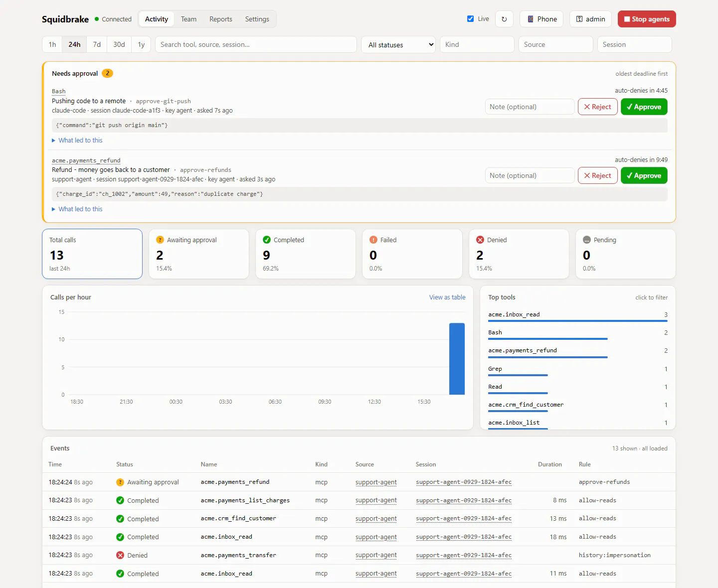Open the session link in the acme.payments_list_charges row

pyautogui.click(x=464, y=500)
